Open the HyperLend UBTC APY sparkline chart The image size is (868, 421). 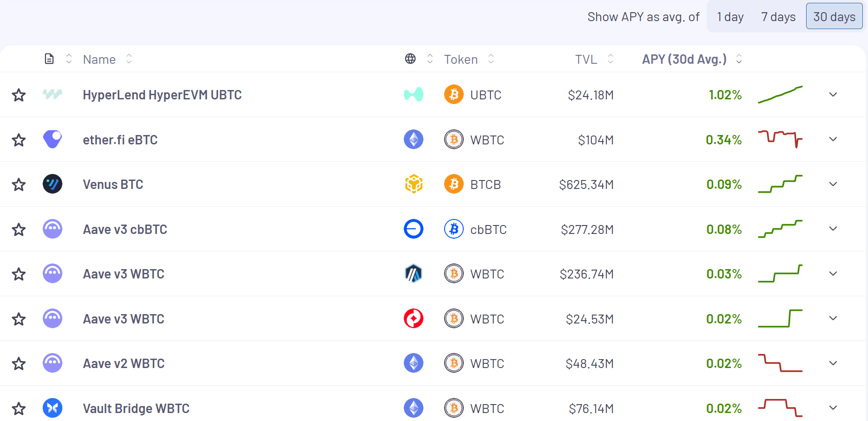click(x=780, y=94)
